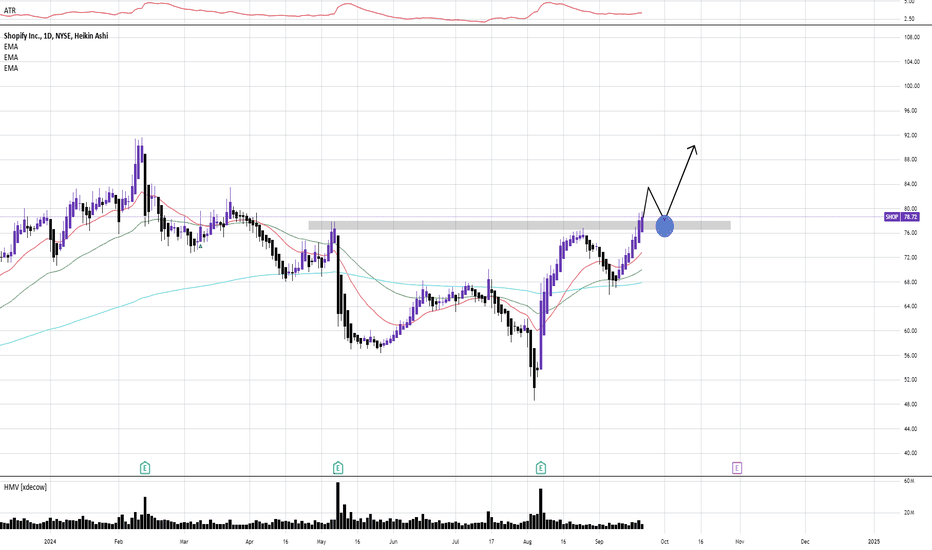Screen dimensions: 932x550
Task: Click the 48.00 price axis label
Action: click(x=911, y=404)
